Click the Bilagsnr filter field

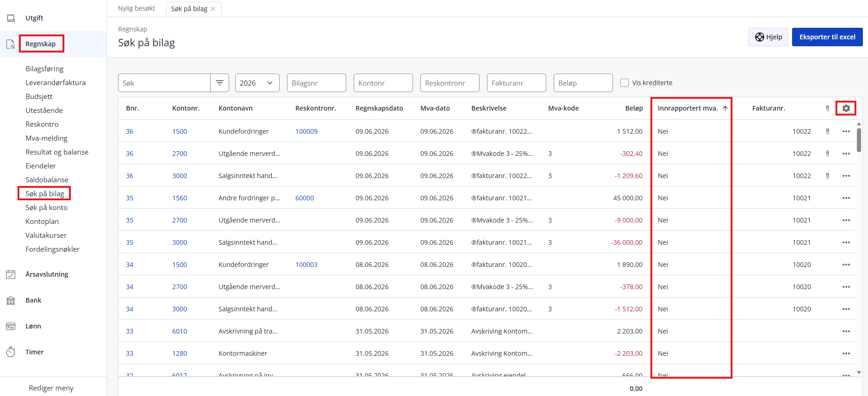pos(317,83)
